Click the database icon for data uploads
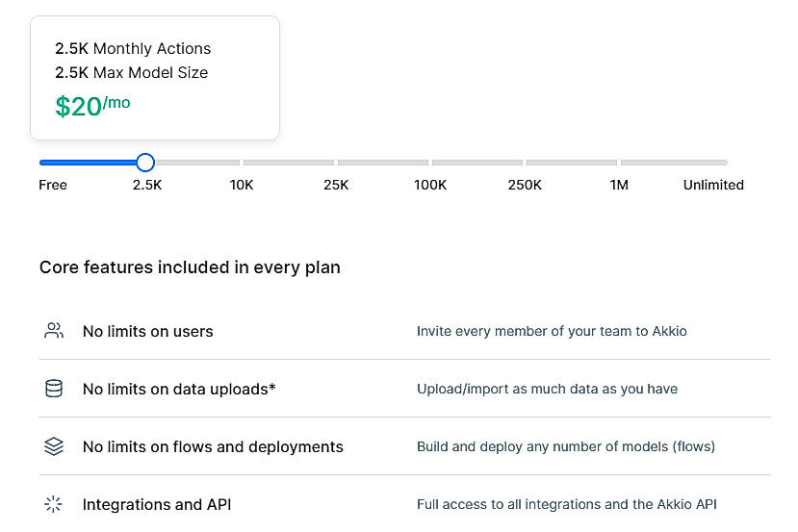The width and height of the screenshot is (798, 532). (54, 389)
